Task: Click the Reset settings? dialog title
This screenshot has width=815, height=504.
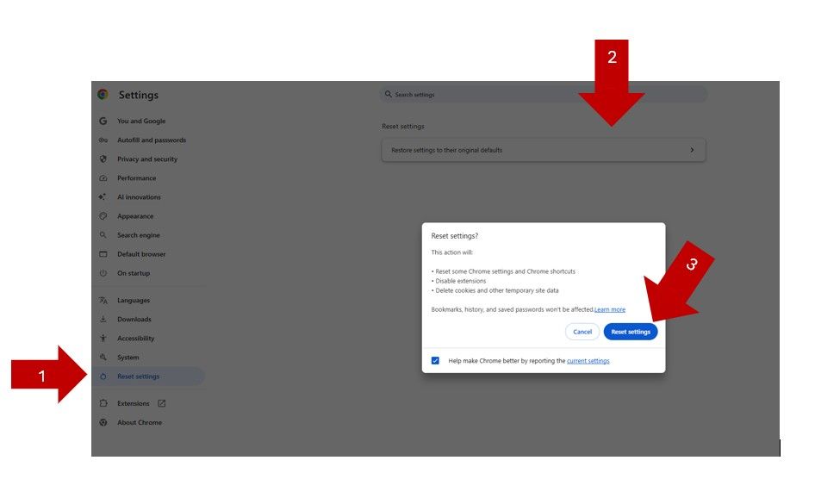Action: click(454, 236)
